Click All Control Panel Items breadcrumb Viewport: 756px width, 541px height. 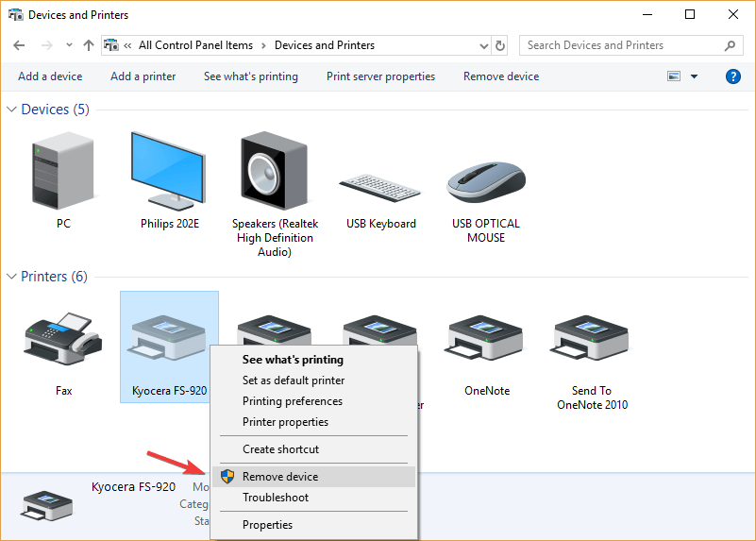(x=195, y=45)
